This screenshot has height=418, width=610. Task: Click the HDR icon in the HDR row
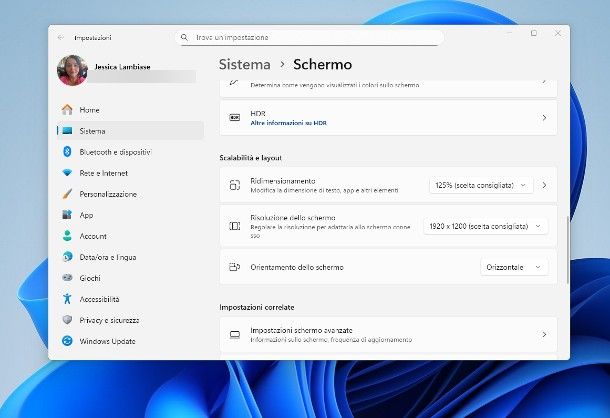[x=235, y=118]
